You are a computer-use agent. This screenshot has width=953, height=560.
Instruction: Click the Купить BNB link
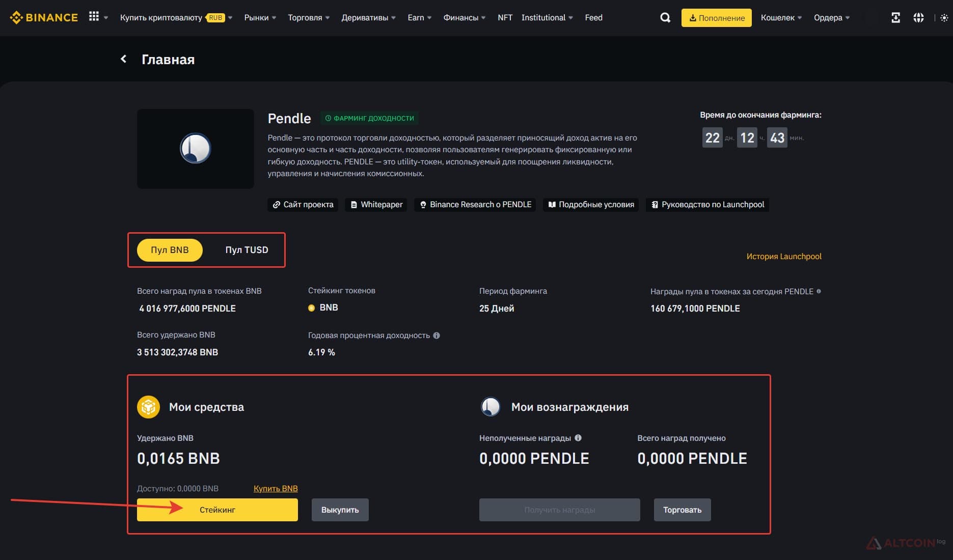point(276,489)
